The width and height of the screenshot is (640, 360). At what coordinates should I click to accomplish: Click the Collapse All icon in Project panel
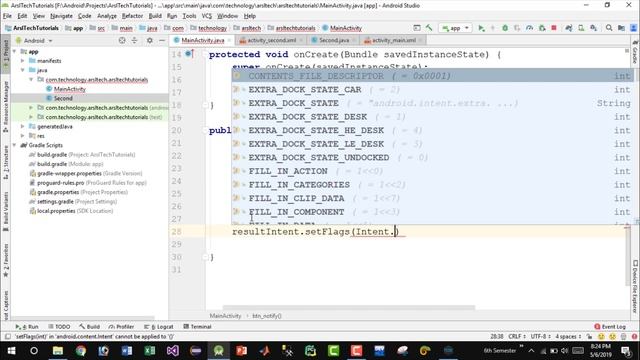pos(134,40)
